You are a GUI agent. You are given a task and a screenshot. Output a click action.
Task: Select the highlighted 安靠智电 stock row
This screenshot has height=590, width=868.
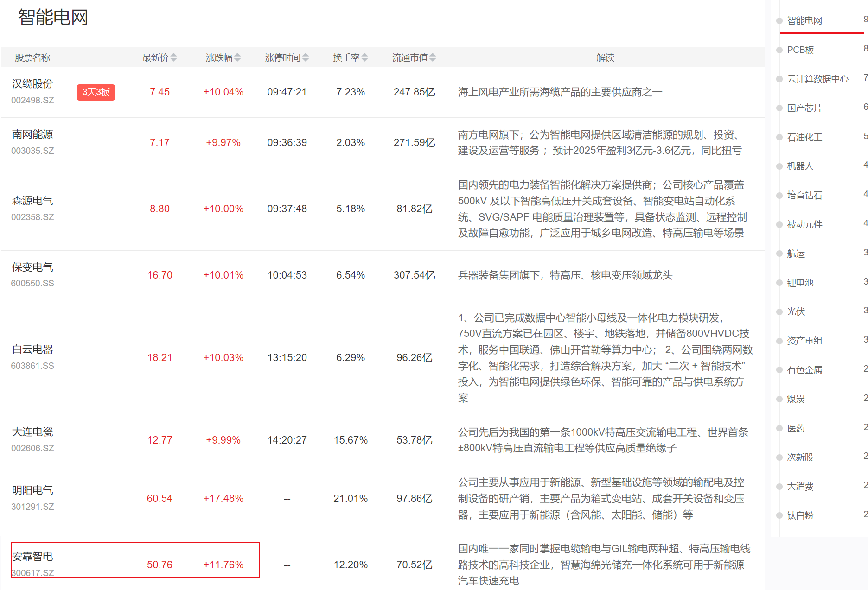click(135, 560)
